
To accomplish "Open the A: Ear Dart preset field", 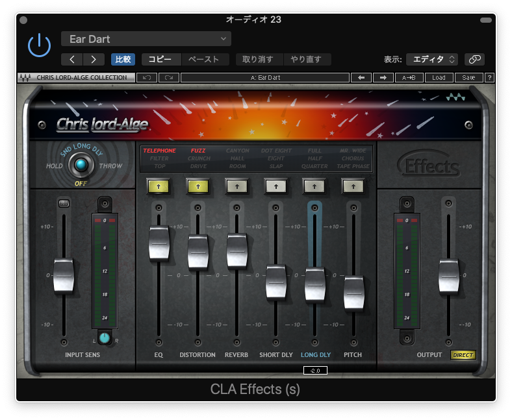I will coord(265,78).
